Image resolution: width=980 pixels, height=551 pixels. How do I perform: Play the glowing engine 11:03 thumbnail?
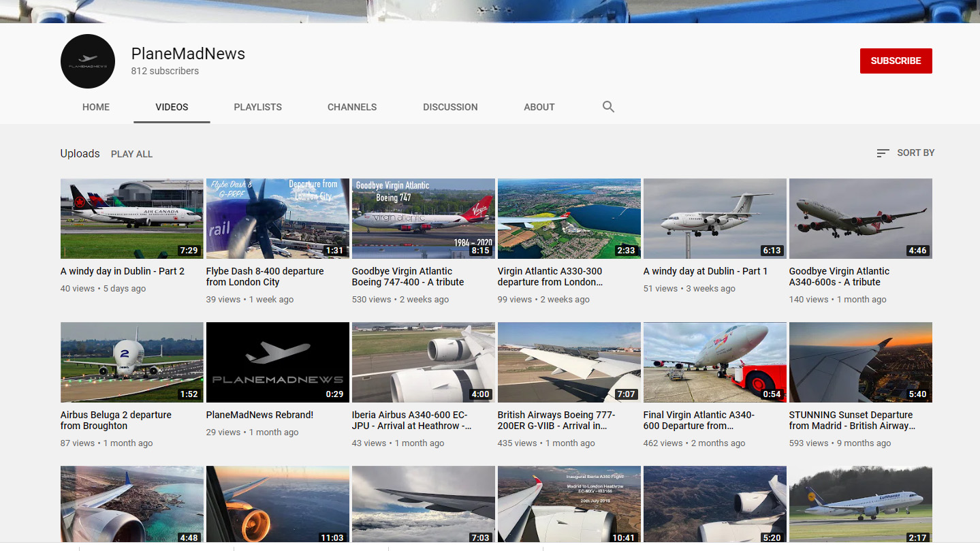(x=278, y=505)
